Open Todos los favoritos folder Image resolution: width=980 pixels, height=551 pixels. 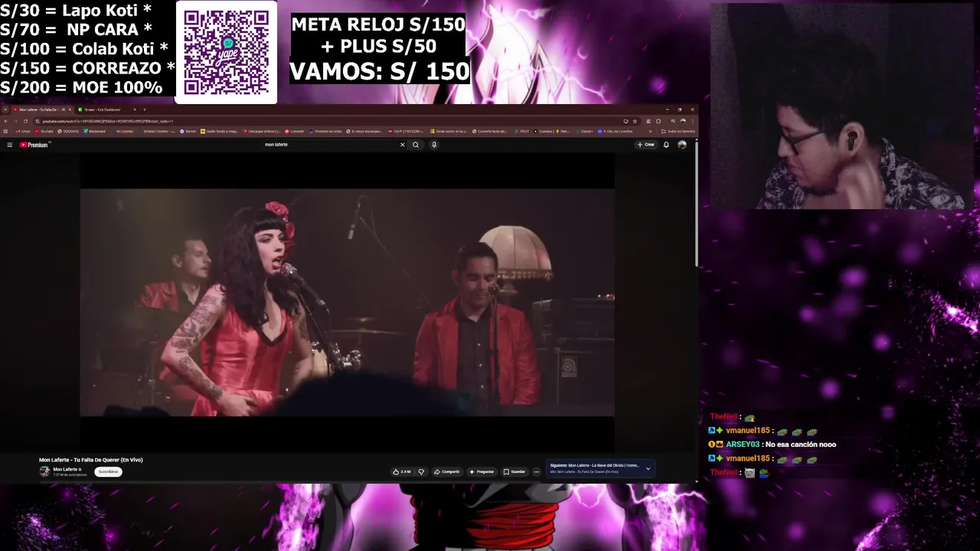coord(679,131)
